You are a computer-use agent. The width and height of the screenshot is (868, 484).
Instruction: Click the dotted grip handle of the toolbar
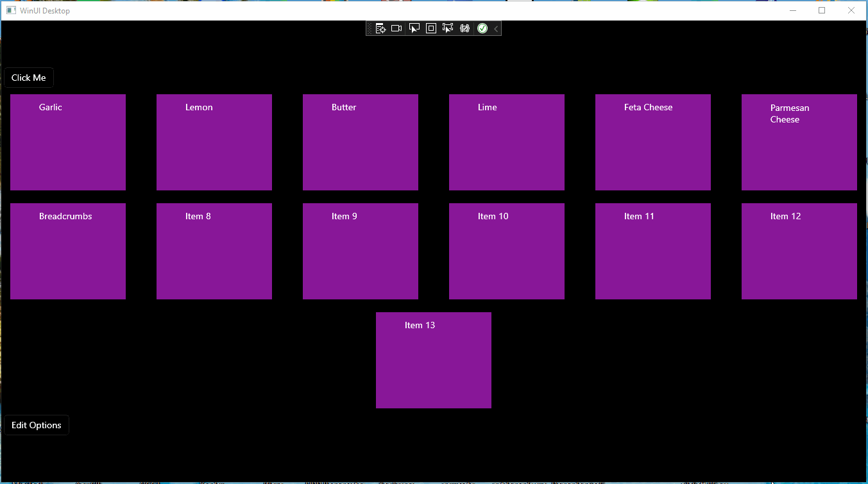point(369,28)
